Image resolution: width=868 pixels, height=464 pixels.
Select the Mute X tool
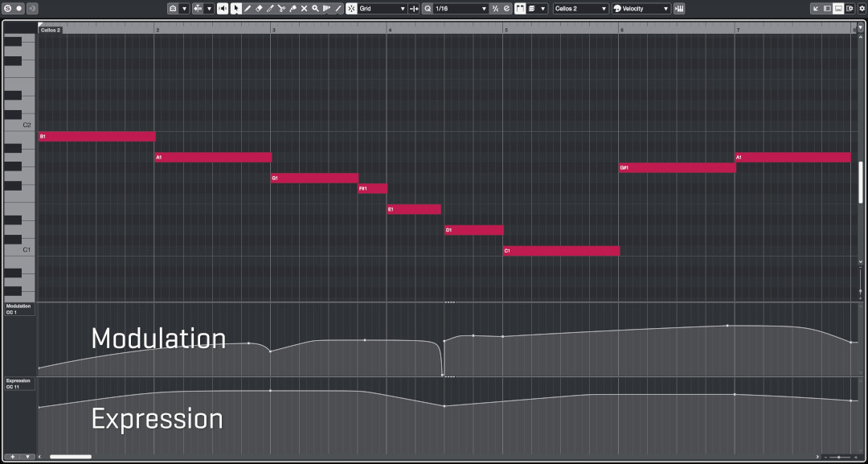pos(304,9)
